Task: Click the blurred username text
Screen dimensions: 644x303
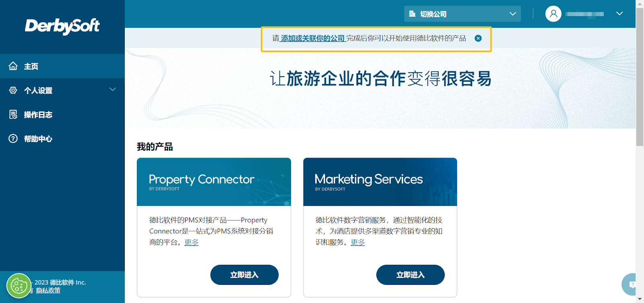Action: (x=584, y=14)
